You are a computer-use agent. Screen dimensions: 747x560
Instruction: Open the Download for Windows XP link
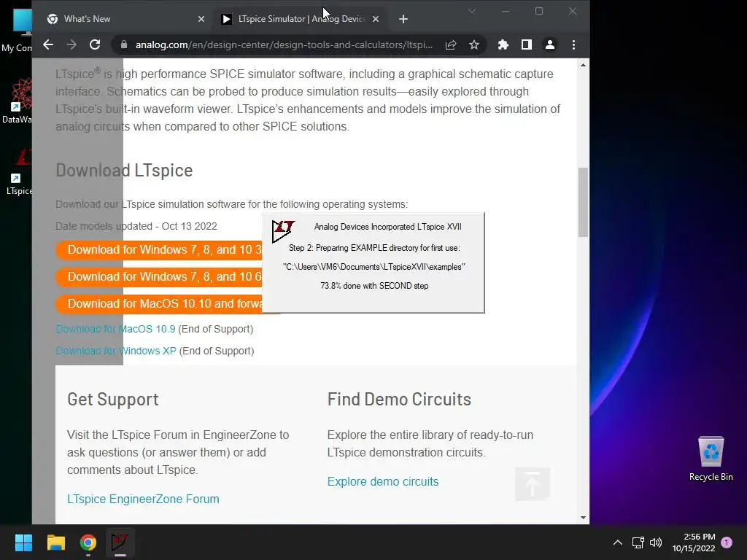point(116,351)
